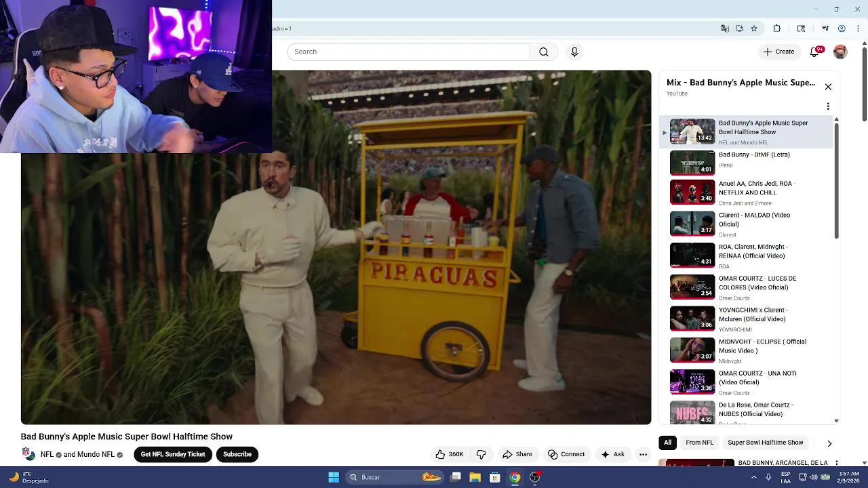Play OMAR COURTZ - UNA NOTi video
Image resolution: width=868 pixels, height=488 pixels.
tap(746, 382)
